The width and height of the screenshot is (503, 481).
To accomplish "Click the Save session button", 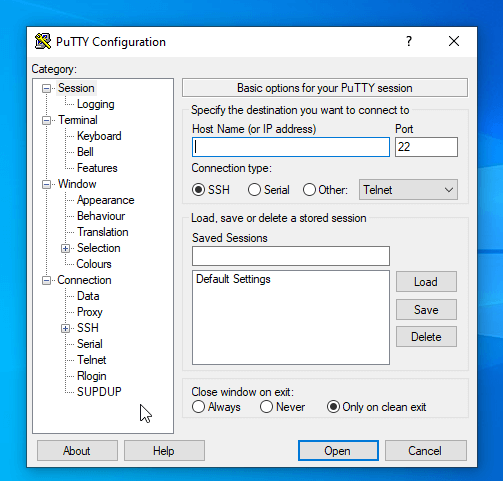I will [426, 310].
